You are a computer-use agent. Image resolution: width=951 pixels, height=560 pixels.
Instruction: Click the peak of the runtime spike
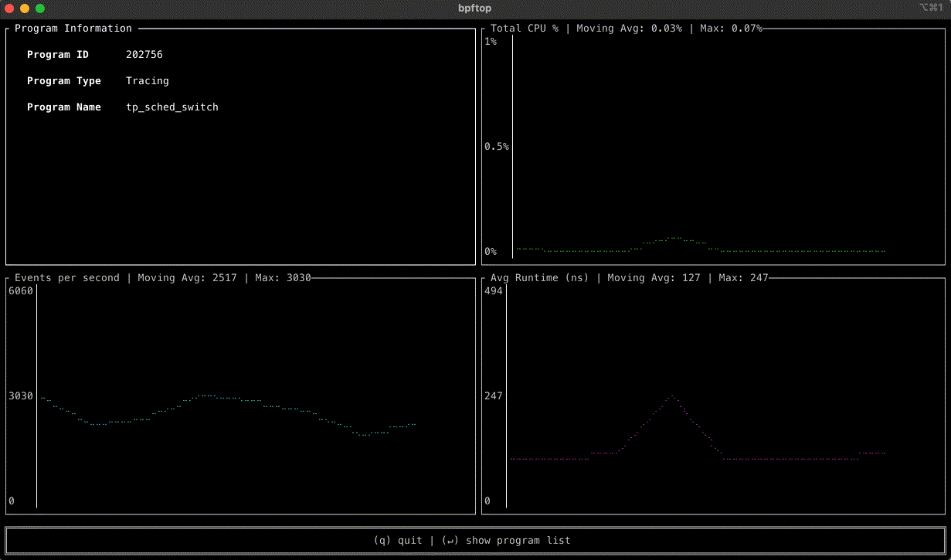tap(671, 396)
